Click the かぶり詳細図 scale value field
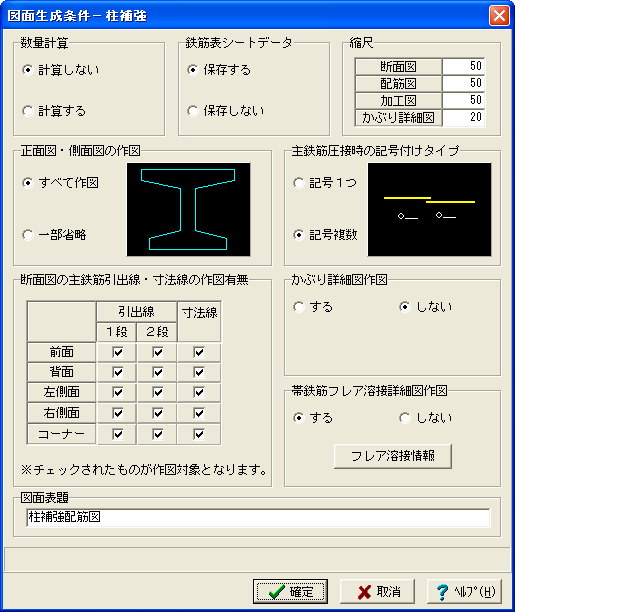This screenshot has width=624, height=612. pos(463,117)
